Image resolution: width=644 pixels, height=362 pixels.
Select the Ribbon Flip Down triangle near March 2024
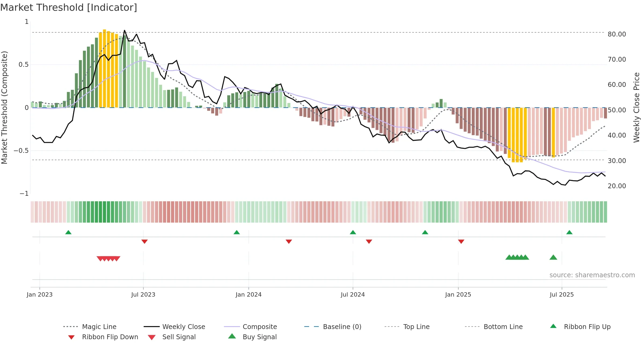click(289, 242)
